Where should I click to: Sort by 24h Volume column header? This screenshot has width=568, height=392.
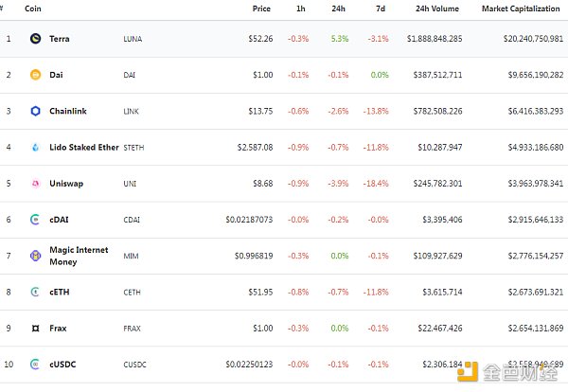[x=437, y=9]
